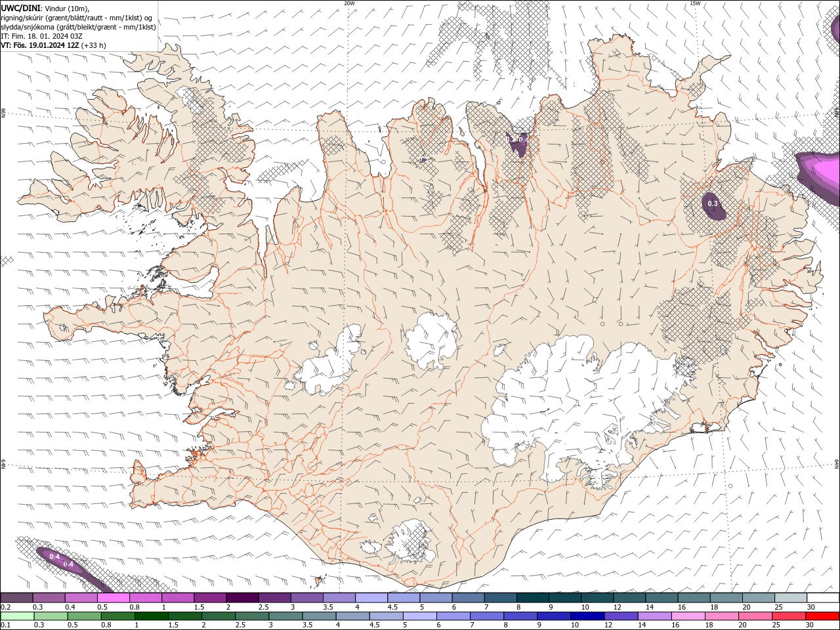Click the '20W' longitude label

[349, 3]
